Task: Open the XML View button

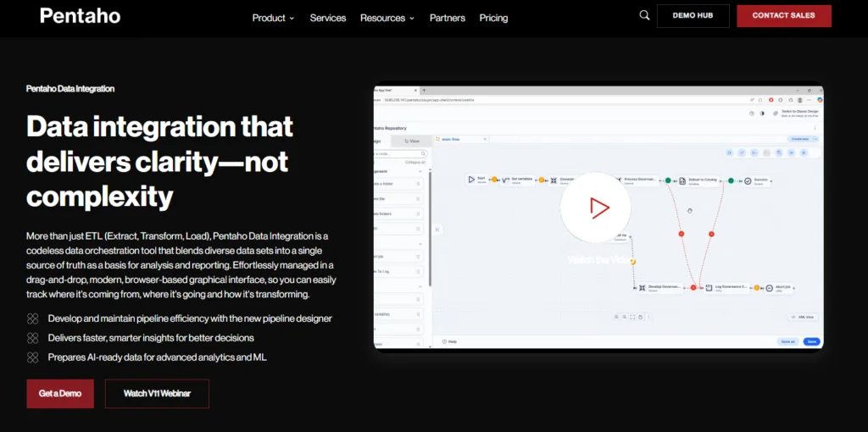Action: click(803, 317)
